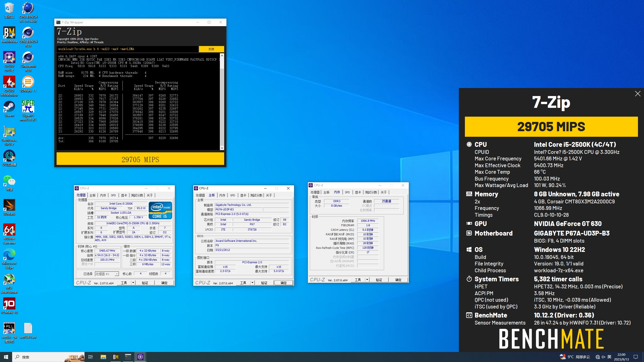Launch 3DMark desktop shortcut
644x362 pixels.
9,207
